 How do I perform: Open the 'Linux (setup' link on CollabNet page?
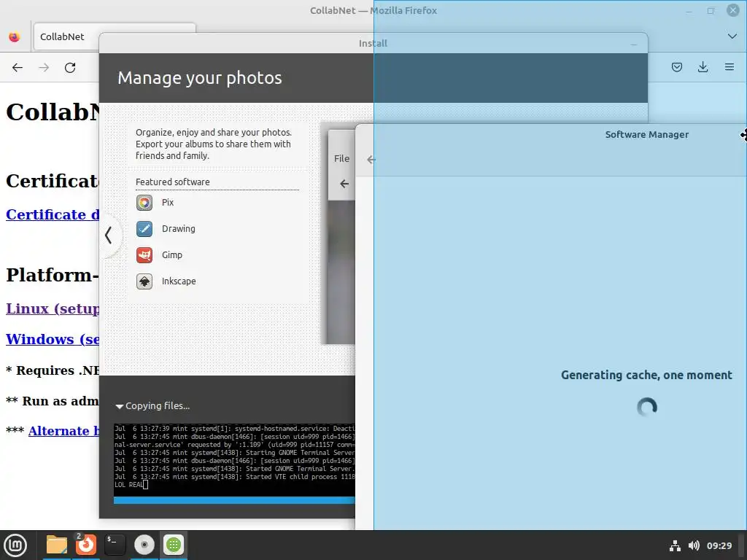click(53, 308)
